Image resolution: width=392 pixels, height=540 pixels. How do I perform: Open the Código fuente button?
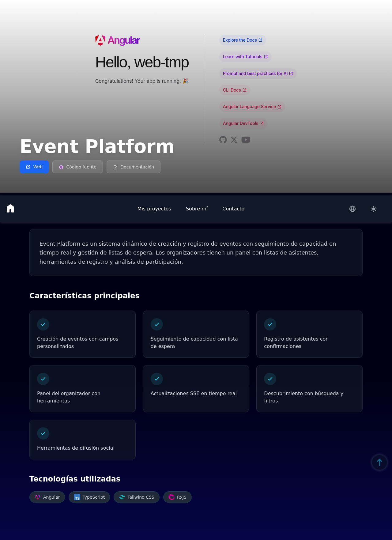coord(77,167)
